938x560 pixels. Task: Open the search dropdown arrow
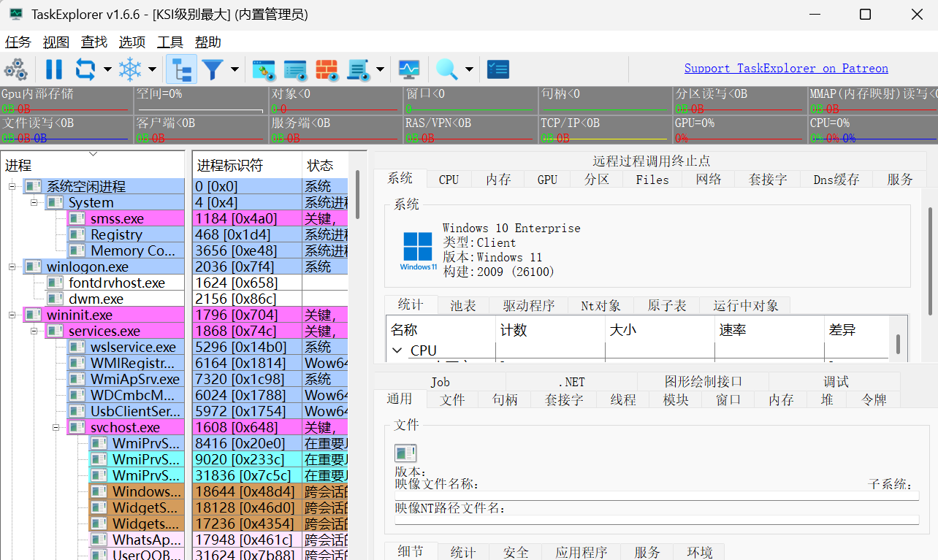[470, 69]
